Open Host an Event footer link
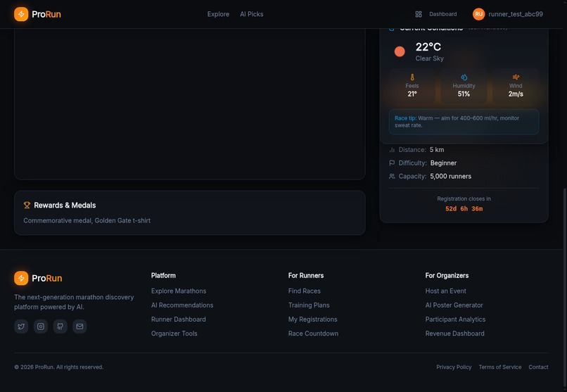This screenshot has width=567, height=392. tap(445, 291)
